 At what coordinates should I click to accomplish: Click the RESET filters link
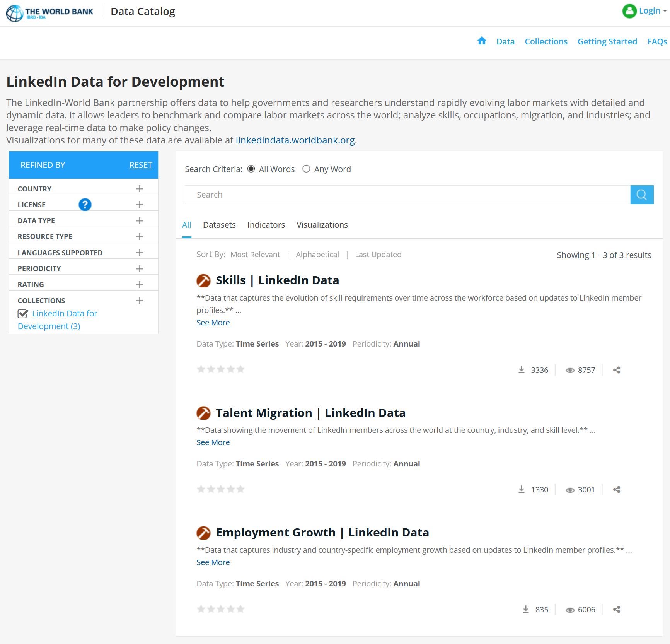point(140,165)
